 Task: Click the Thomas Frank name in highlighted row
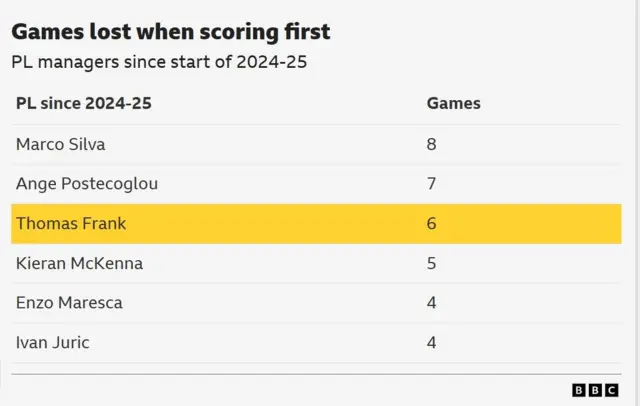tap(71, 224)
